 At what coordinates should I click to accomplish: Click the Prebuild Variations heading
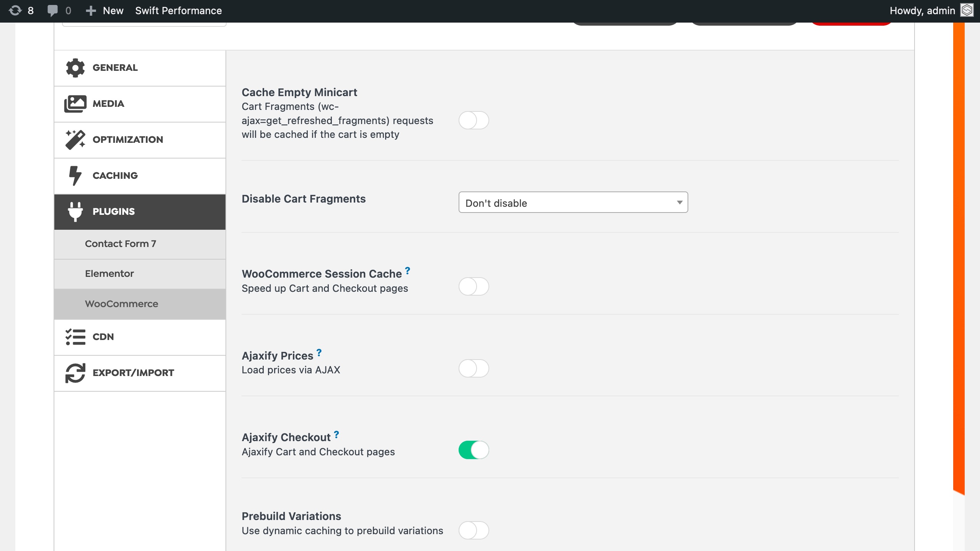[x=291, y=516]
